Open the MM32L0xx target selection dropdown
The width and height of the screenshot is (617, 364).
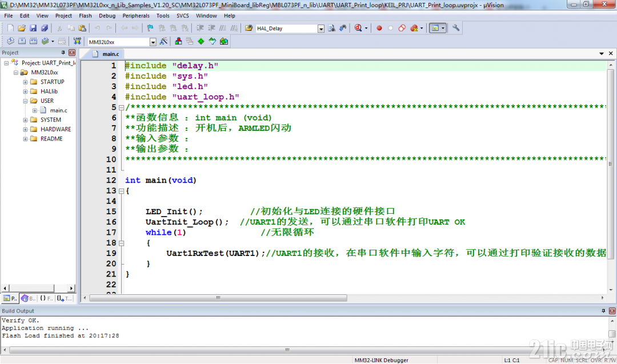click(153, 42)
